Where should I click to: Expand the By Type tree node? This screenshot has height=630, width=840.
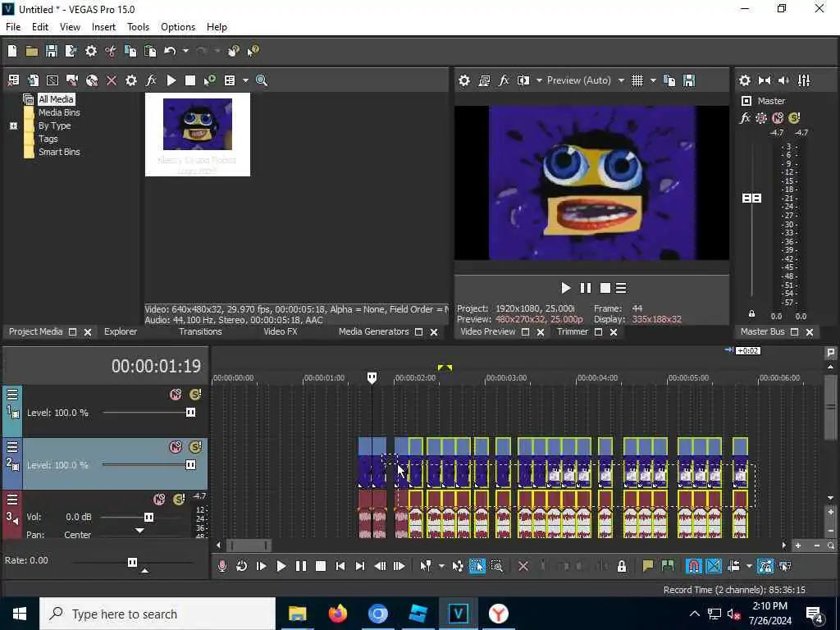click(x=13, y=126)
